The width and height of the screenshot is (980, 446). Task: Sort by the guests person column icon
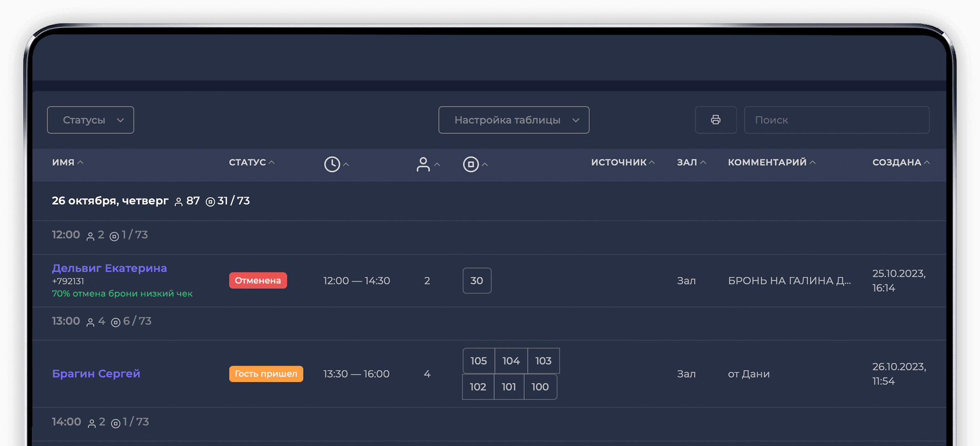(423, 164)
